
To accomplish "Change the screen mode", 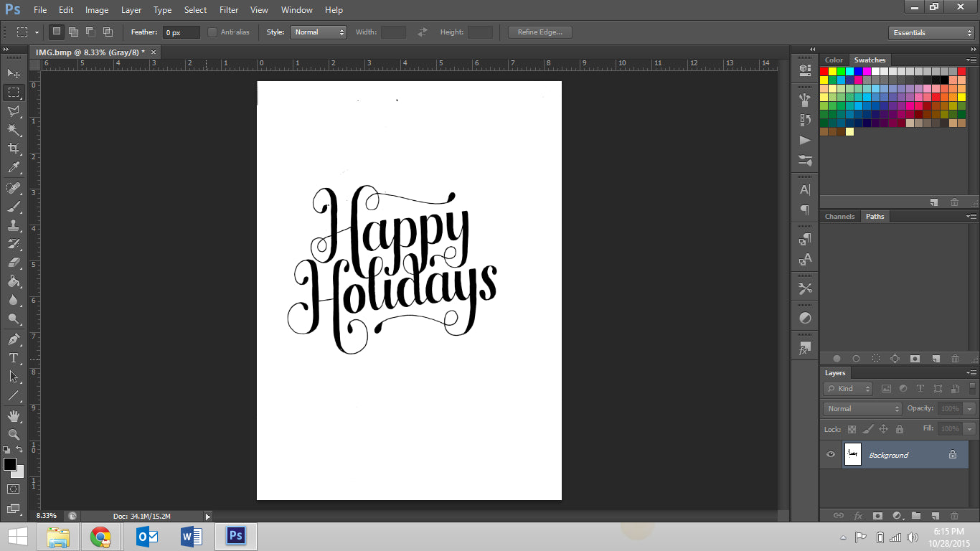I will coord(14,508).
